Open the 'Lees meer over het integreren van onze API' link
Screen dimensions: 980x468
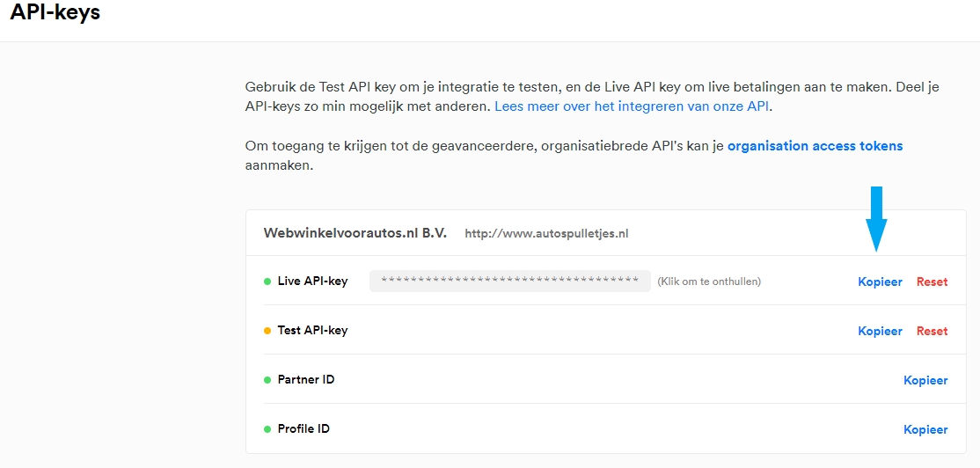point(632,106)
